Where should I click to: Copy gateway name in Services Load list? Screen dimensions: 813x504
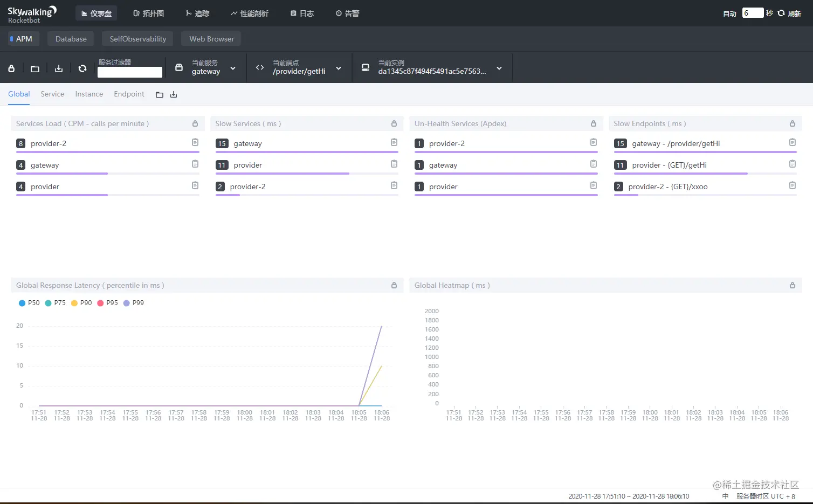pyautogui.click(x=195, y=164)
